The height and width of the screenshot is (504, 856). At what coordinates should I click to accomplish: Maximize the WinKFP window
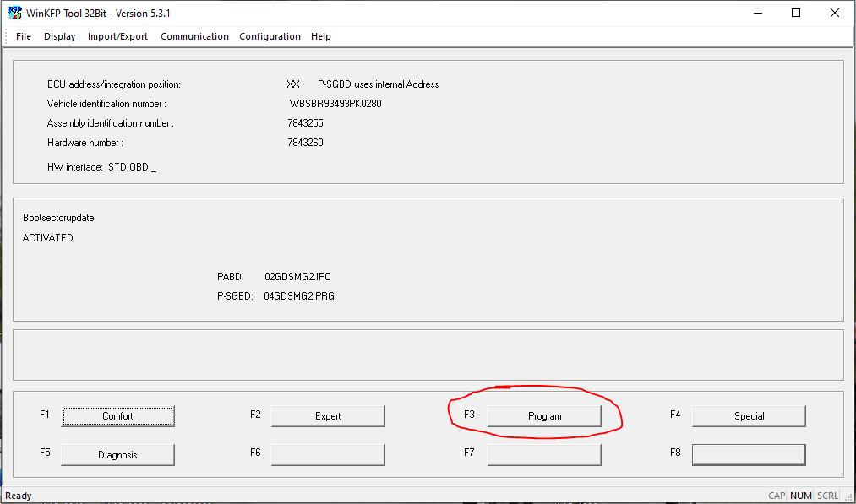tap(796, 14)
